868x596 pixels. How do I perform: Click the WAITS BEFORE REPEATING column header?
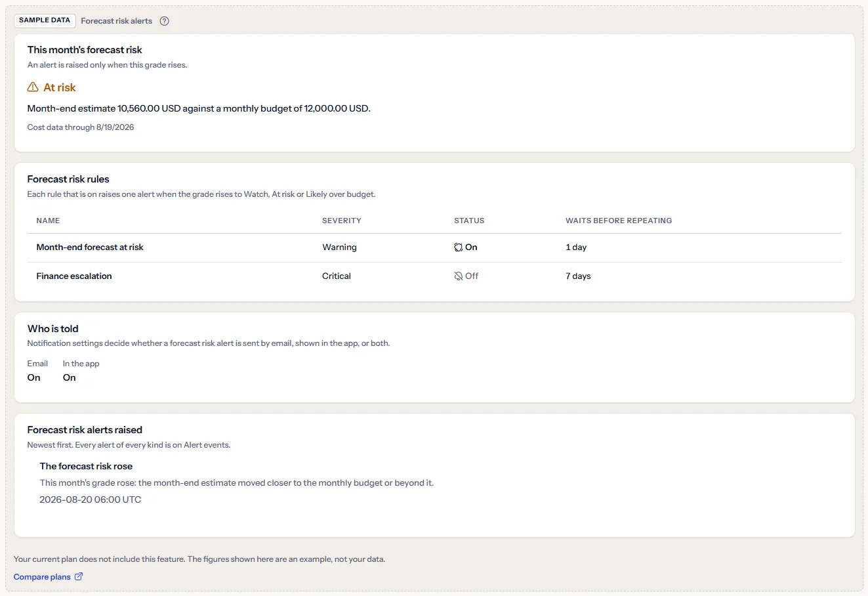619,221
